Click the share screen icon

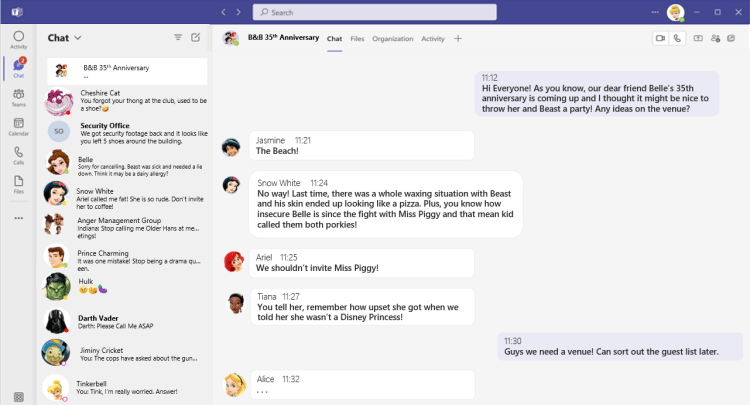tap(698, 38)
